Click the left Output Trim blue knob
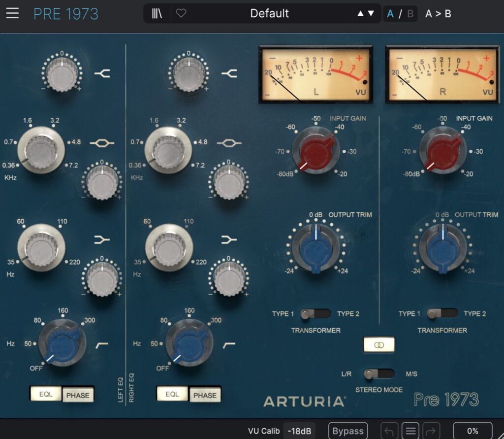Screen dimensions: 504x439 click(315, 247)
